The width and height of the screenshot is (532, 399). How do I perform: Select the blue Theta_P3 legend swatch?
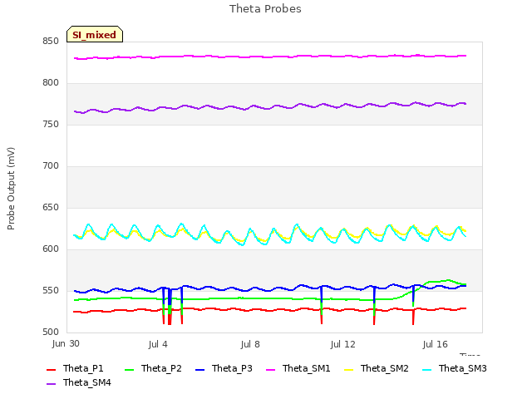pyautogui.click(x=200, y=369)
